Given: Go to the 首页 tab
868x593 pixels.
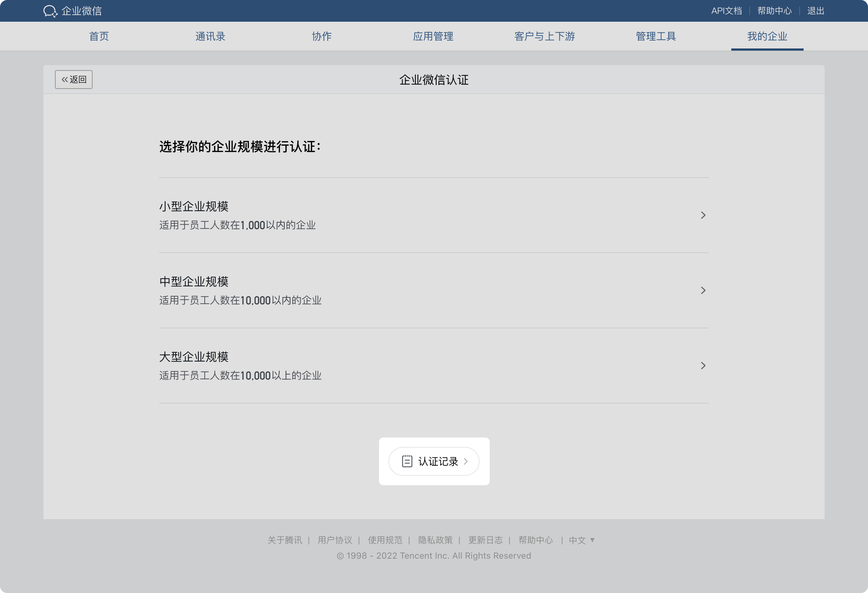Looking at the screenshot, I should 99,36.
